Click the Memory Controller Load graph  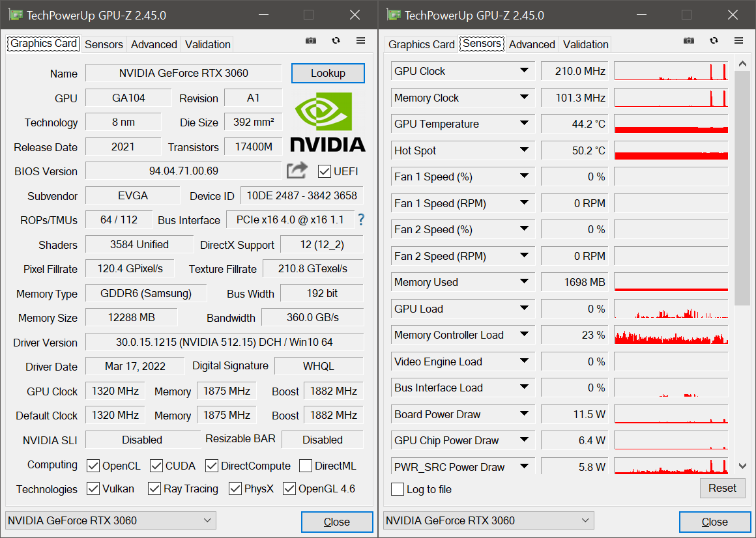[x=671, y=335]
